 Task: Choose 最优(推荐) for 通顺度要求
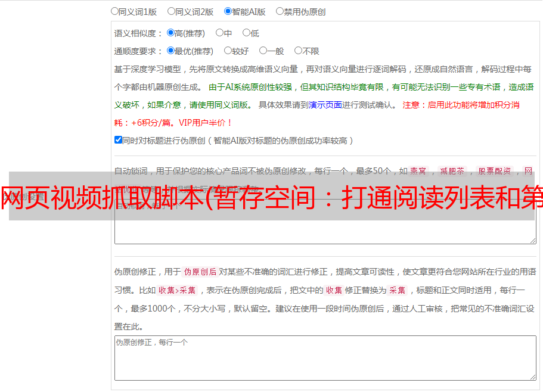coord(170,51)
